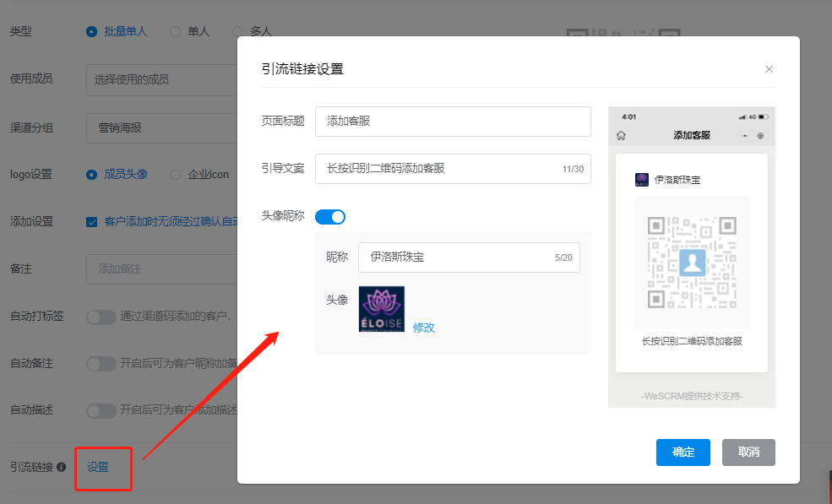The height and width of the screenshot is (504, 832).
Task: Close the 引流链接设置 dialog with X
Action: (769, 69)
